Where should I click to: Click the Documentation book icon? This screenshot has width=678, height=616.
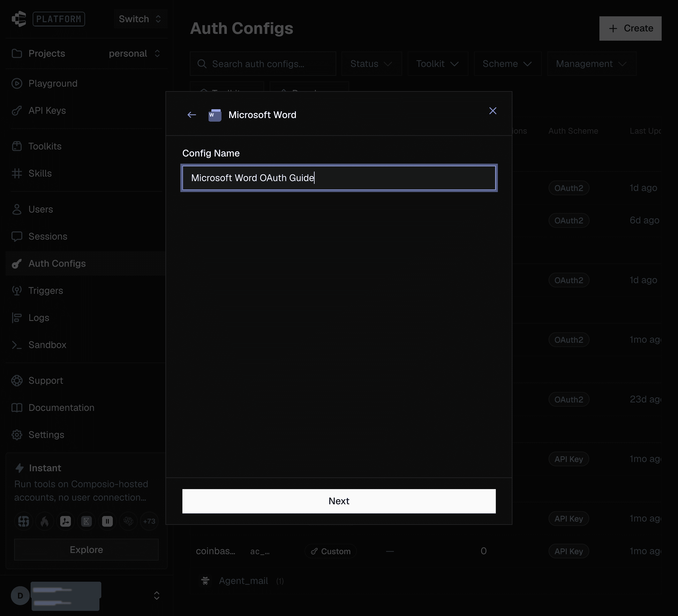(17, 408)
